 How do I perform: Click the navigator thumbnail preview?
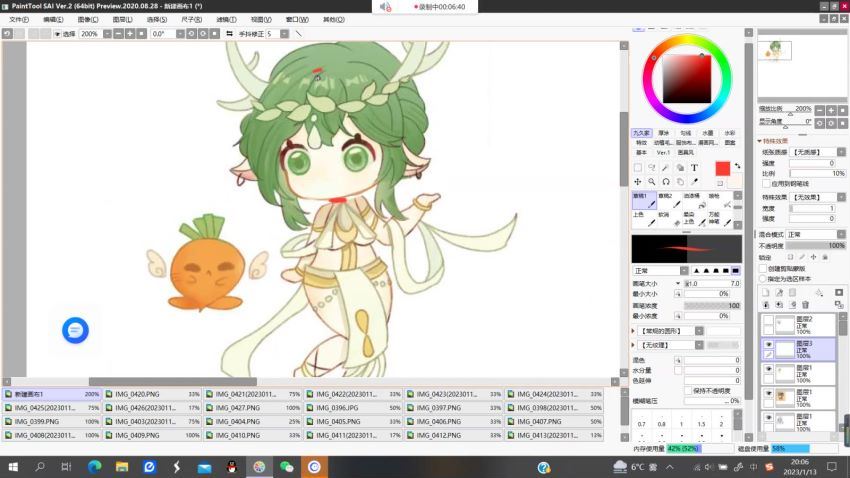point(775,50)
